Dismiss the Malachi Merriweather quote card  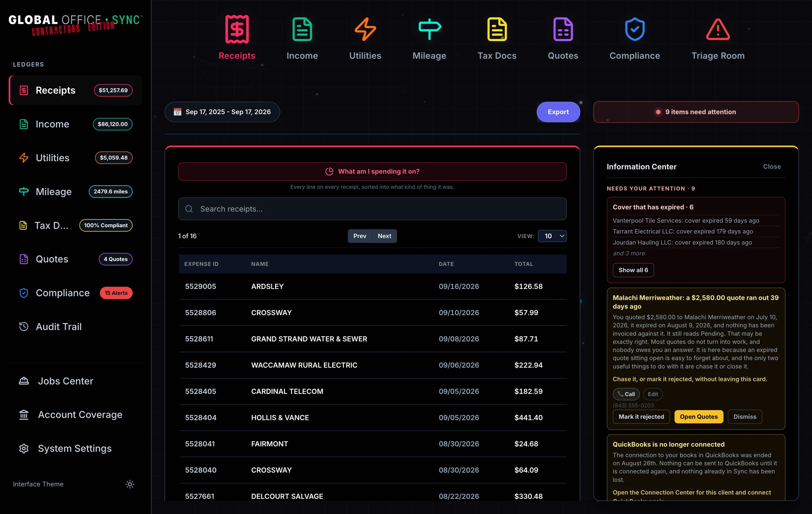(745, 417)
